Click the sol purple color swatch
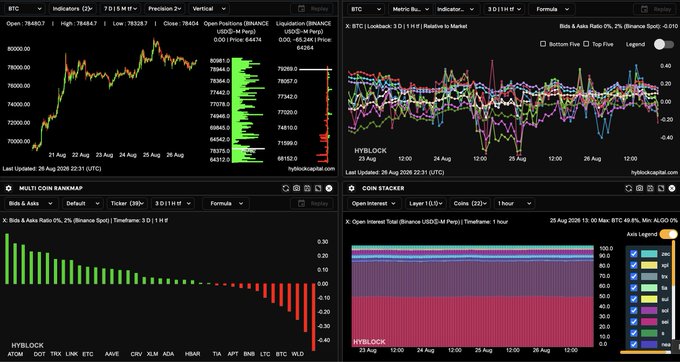The width and height of the screenshot is (680, 362). coord(649,310)
